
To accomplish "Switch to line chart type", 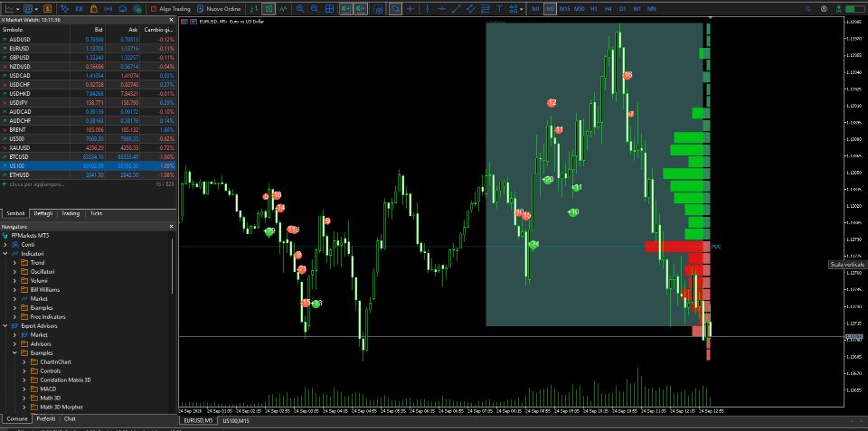I will (x=283, y=9).
